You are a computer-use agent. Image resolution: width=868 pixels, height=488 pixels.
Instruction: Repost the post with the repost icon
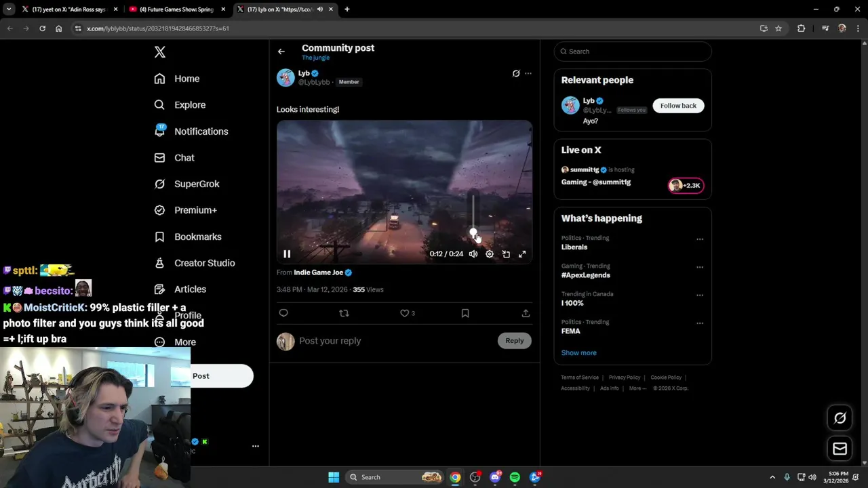click(344, 313)
